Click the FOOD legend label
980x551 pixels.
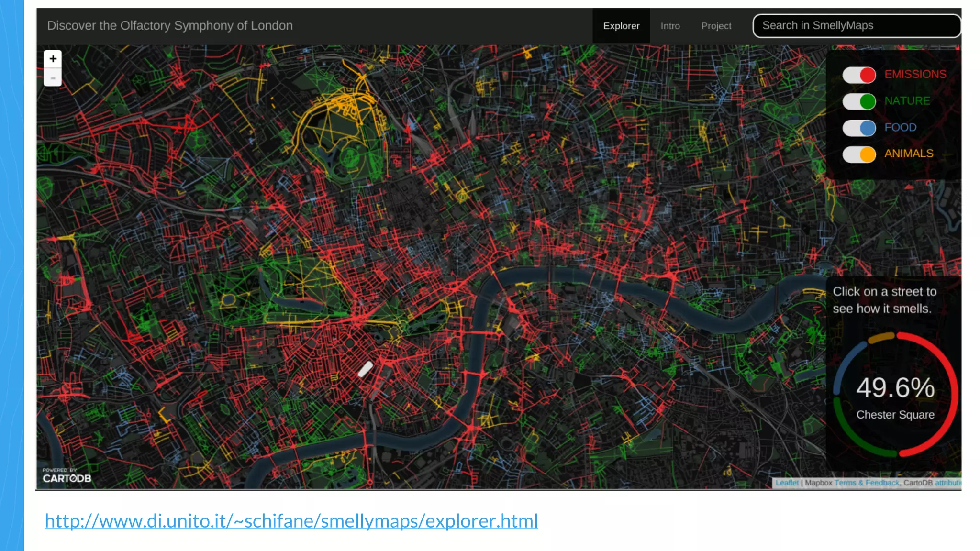coord(900,127)
